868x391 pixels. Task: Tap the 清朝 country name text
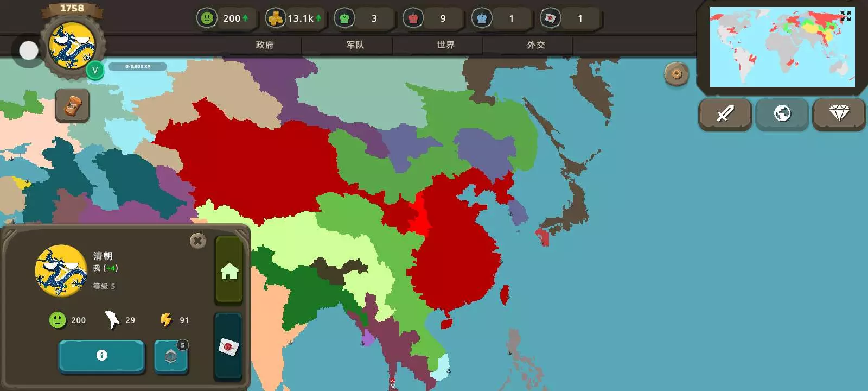tap(103, 256)
